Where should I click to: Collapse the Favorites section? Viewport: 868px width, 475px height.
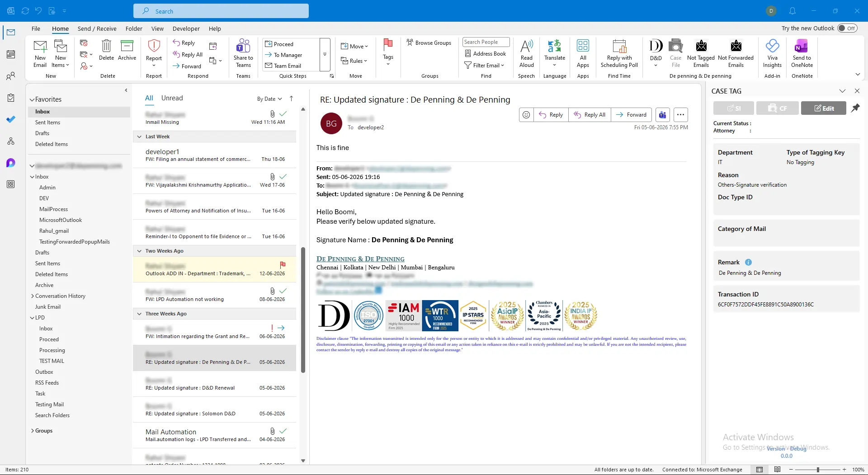pos(32,99)
